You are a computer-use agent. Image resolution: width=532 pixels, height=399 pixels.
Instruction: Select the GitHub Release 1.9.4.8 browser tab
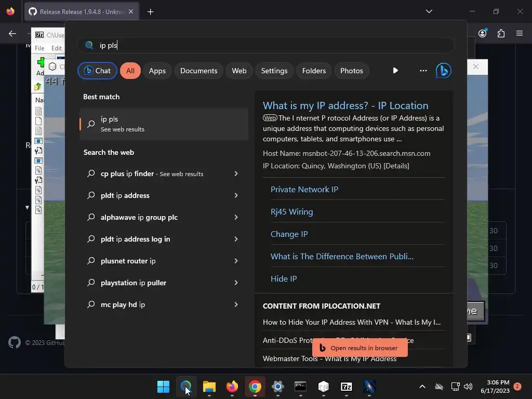[x=82, y=12]
